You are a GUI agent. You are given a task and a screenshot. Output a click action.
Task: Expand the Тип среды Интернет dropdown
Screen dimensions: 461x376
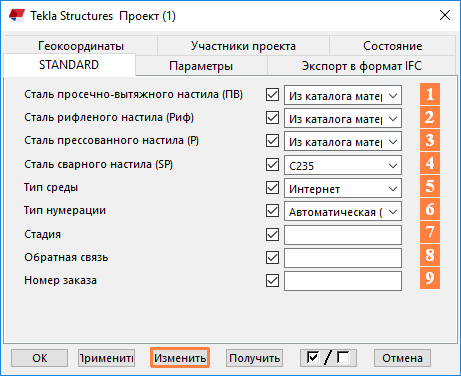[343, 188]
